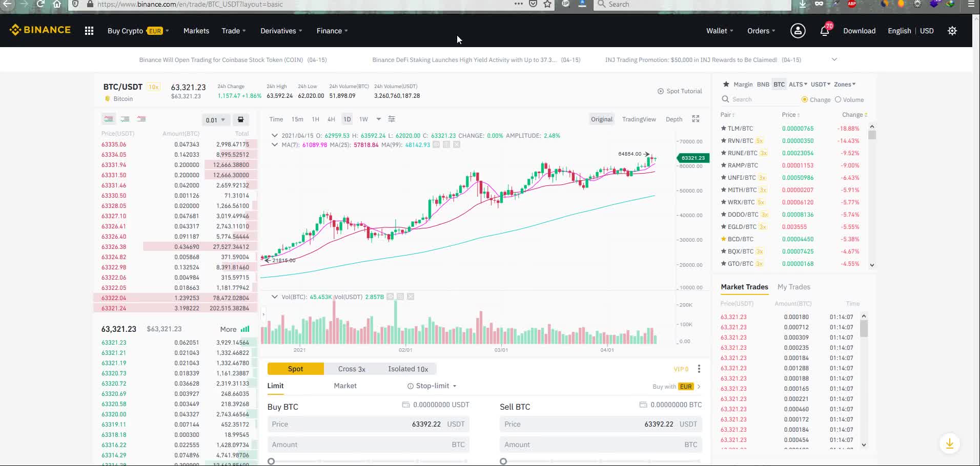Select the Market order tab

coord(345,386)
